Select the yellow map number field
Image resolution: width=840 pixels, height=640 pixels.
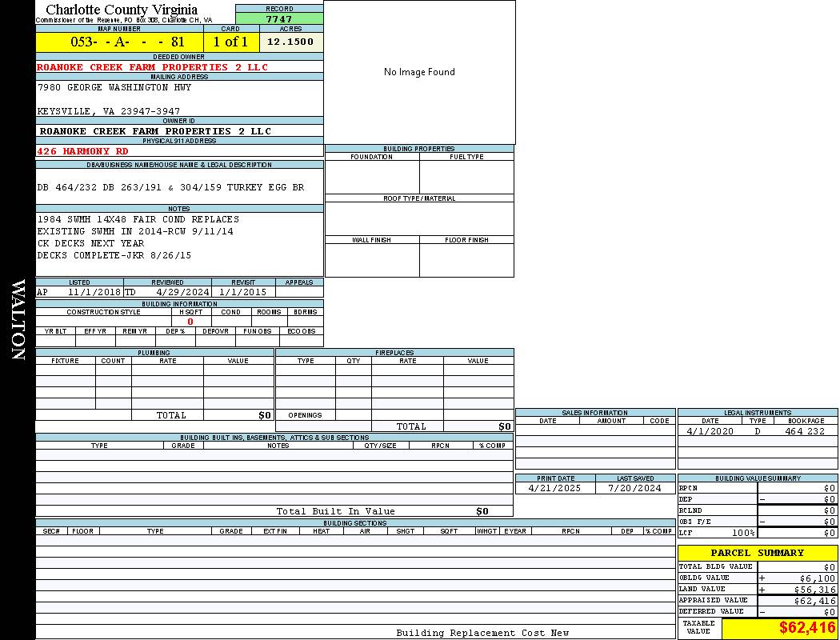click(119, 42)
